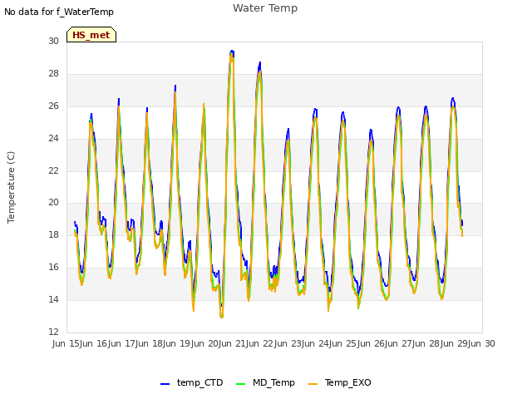Click the Jun 25 x-axis label
Screen dimensions: 532x399
(344, 343)
